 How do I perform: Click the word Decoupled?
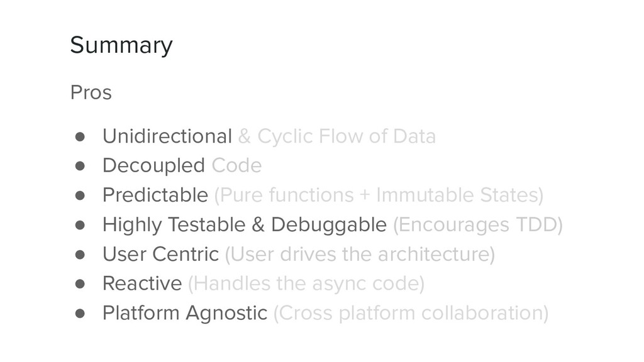153,166
